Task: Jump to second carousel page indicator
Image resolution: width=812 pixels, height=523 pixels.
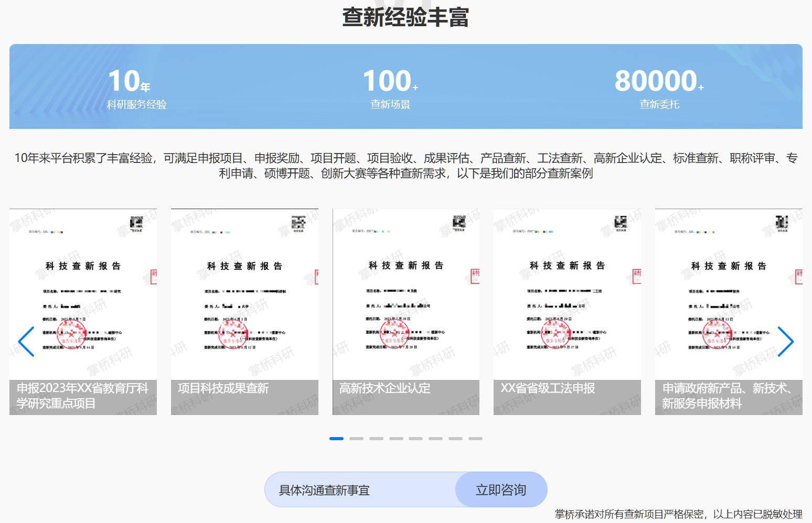Action: 356,439
